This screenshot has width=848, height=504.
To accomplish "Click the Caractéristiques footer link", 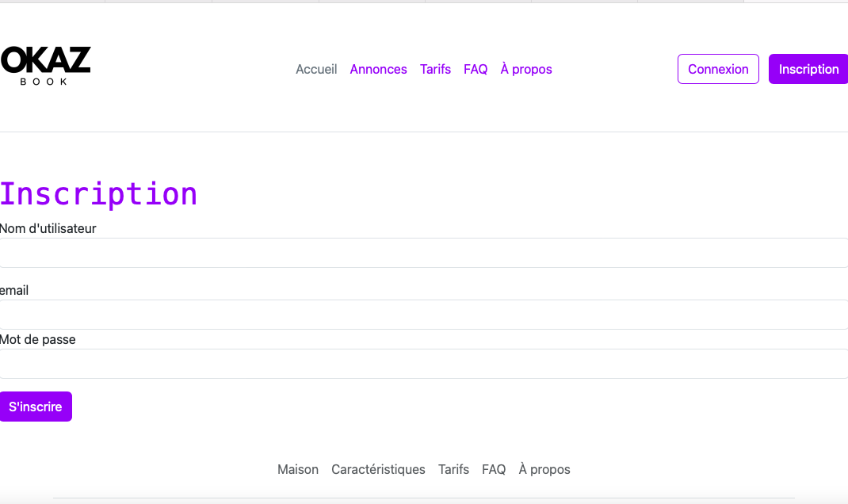I will (378, 469).
